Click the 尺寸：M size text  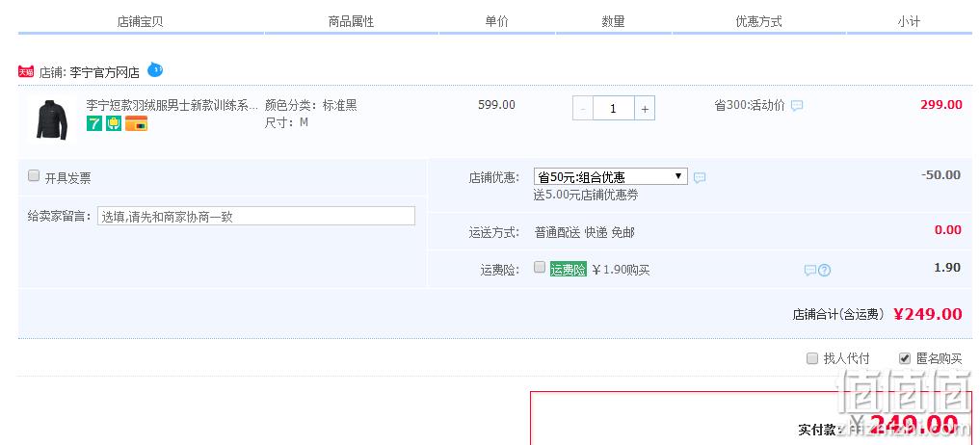286,122
